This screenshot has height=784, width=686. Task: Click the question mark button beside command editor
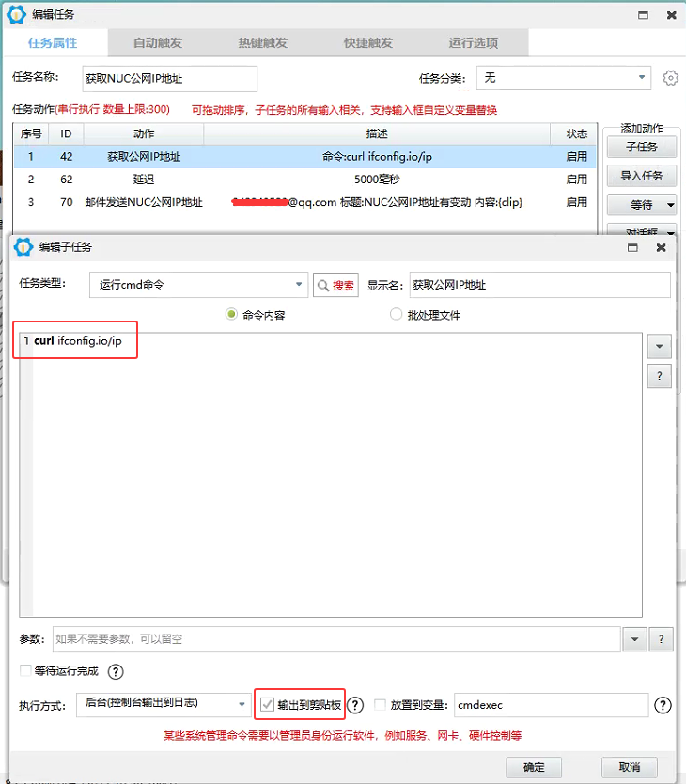tap(660, 377)
